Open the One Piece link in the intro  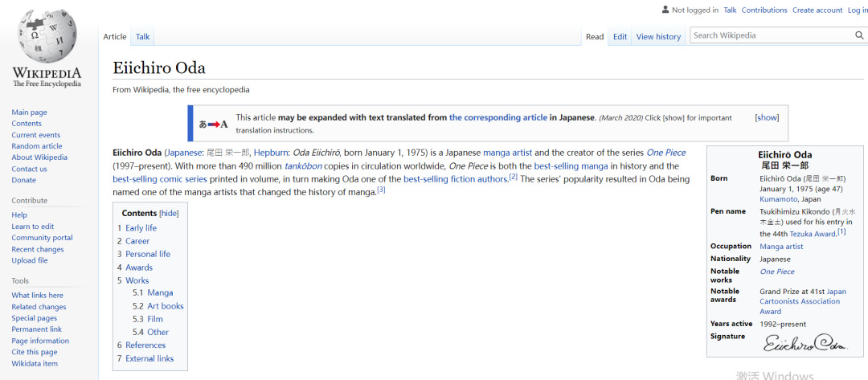click(x=666, y=153)
